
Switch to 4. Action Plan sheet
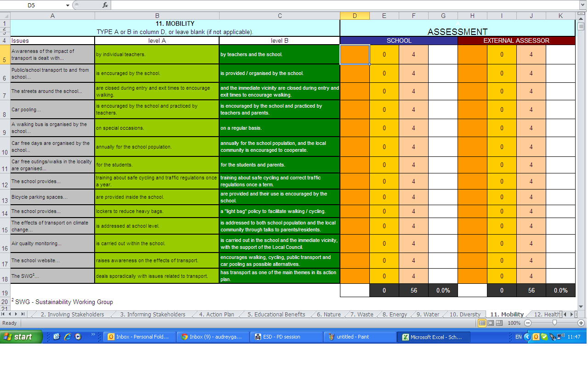point(217,315)
